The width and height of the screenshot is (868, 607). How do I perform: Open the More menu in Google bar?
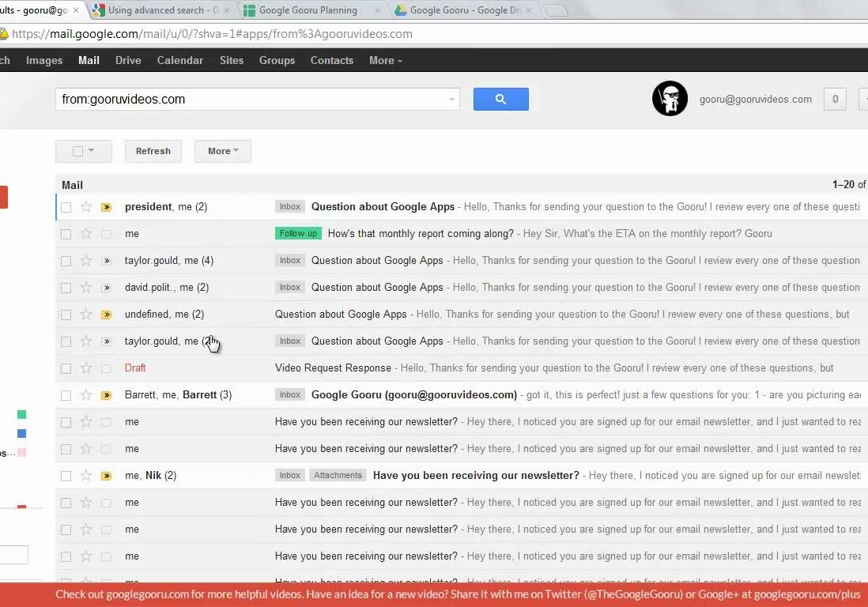pyautogui.click(x=385, y=60)
